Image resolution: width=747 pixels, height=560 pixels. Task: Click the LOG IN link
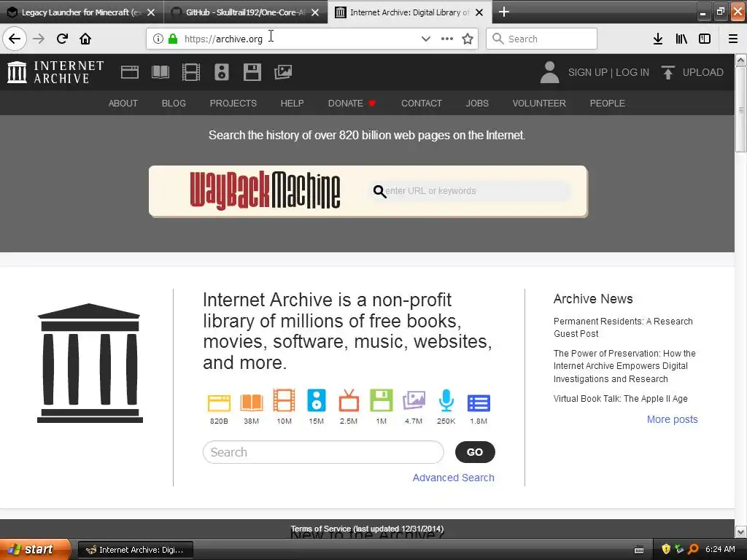click(x=632, y=72)
